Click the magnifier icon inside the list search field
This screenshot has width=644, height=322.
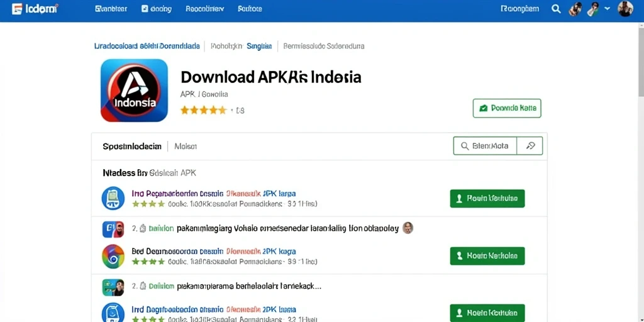click(465, 146)
